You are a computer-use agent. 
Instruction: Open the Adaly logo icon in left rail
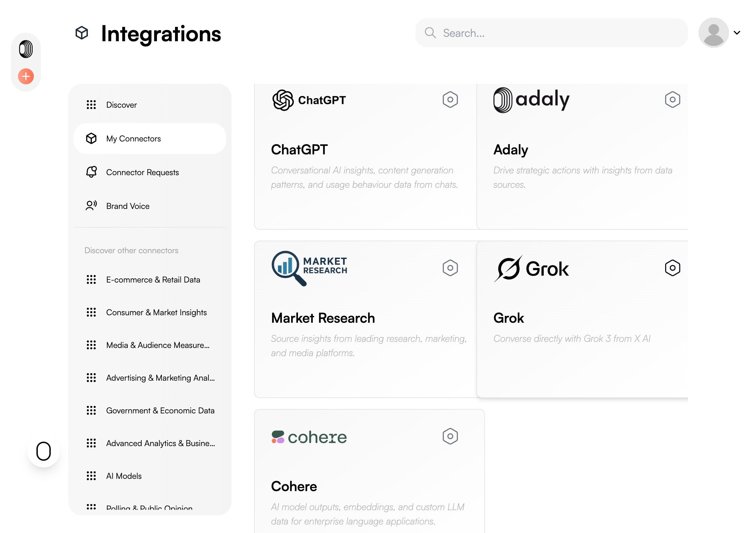[x=26, y=49]
